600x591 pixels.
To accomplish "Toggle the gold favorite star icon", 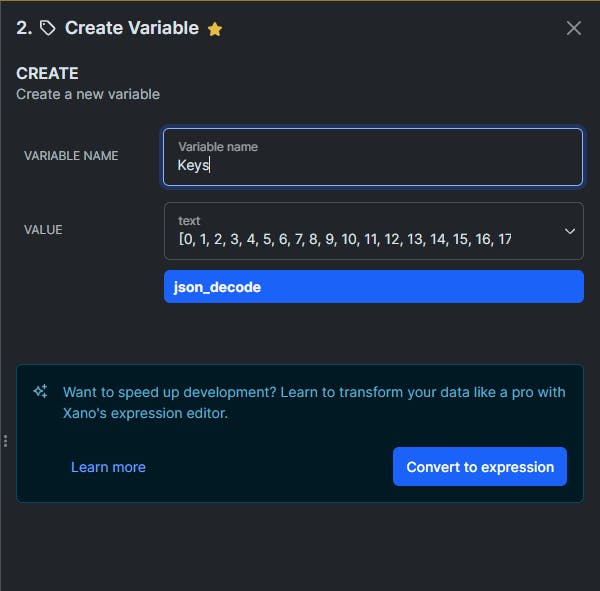I will click(x=215, y=29).
